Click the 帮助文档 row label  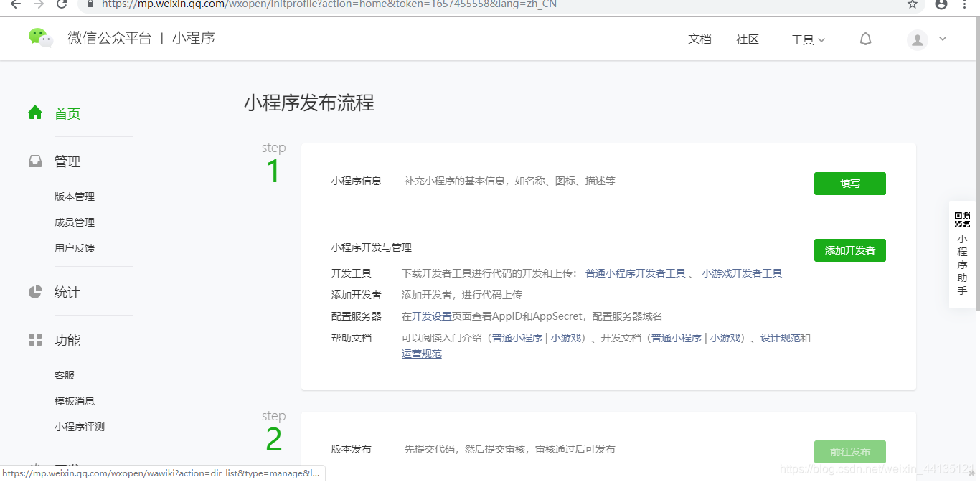click(352, 338)
